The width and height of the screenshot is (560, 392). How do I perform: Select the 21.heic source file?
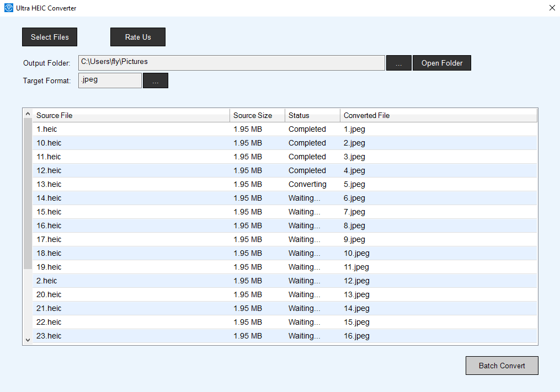click(49, 308)
